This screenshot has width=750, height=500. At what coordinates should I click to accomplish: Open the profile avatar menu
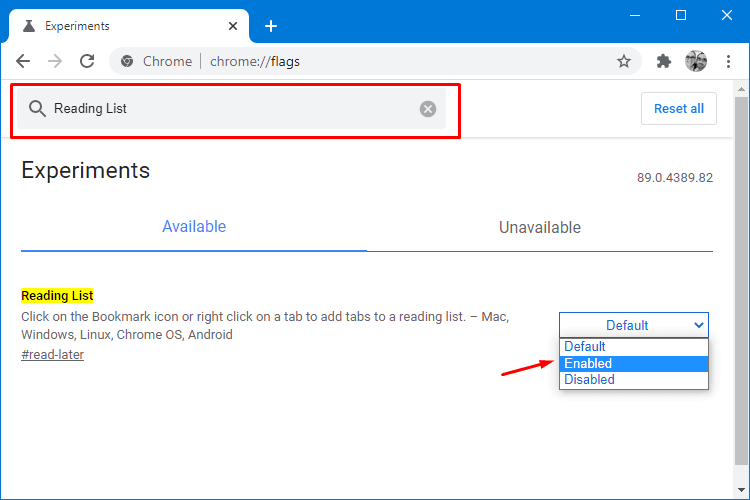(x=696, y=61)
